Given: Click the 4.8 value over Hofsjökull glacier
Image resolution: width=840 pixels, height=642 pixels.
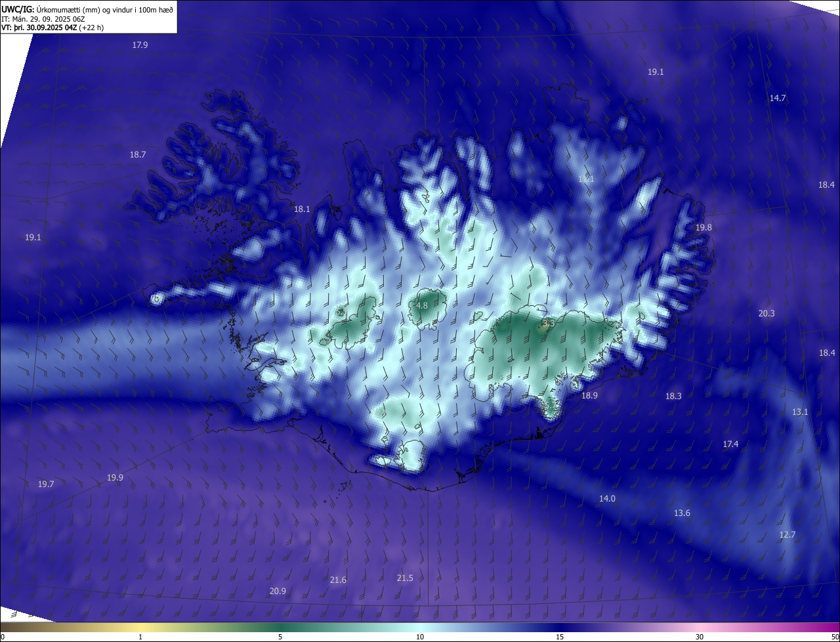Looking at the screenshot, I should [422, 306].
